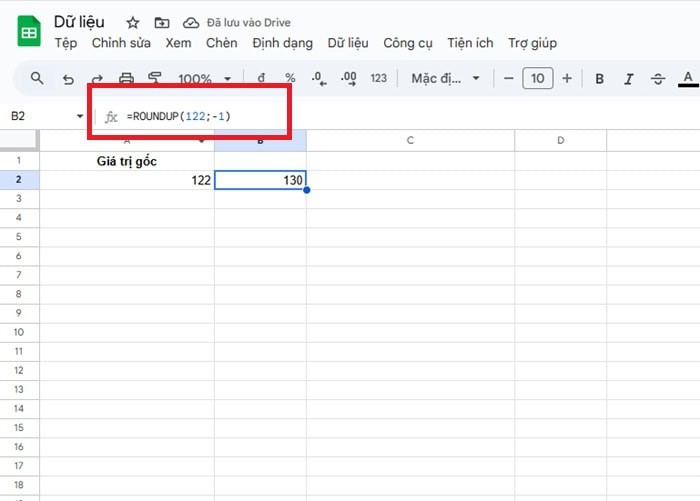Click the cloud saved status icon
The height and width of the screenshot is (501, 700).
[x=191, y=23]
